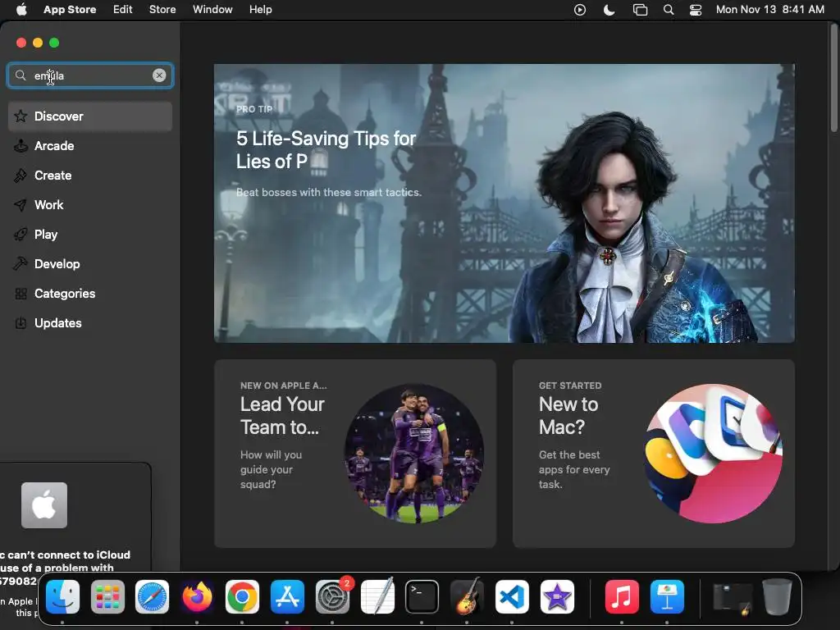The height and width of the screenshot is (630, 840).
Task: Open the "New to Mac?" story card
Action: click(654, 453)
